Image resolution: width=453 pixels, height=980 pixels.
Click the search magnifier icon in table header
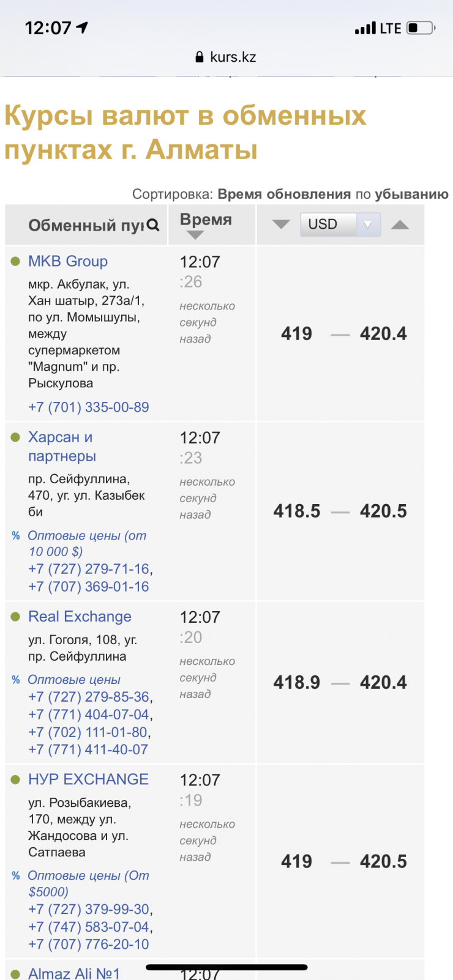[x=153, y=225]
